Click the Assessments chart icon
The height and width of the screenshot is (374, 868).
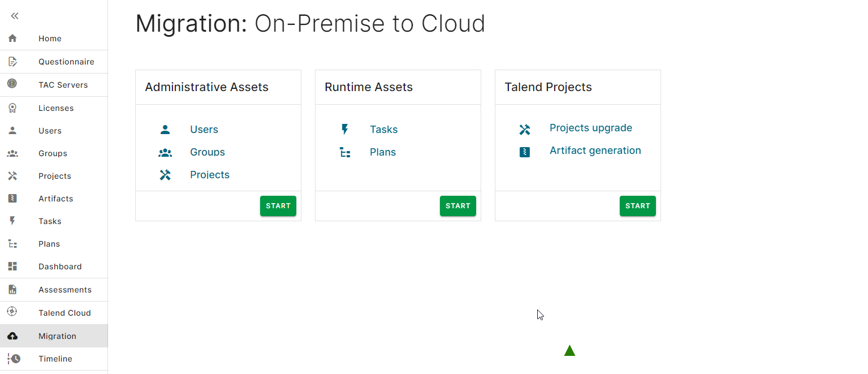coord(12,290)
